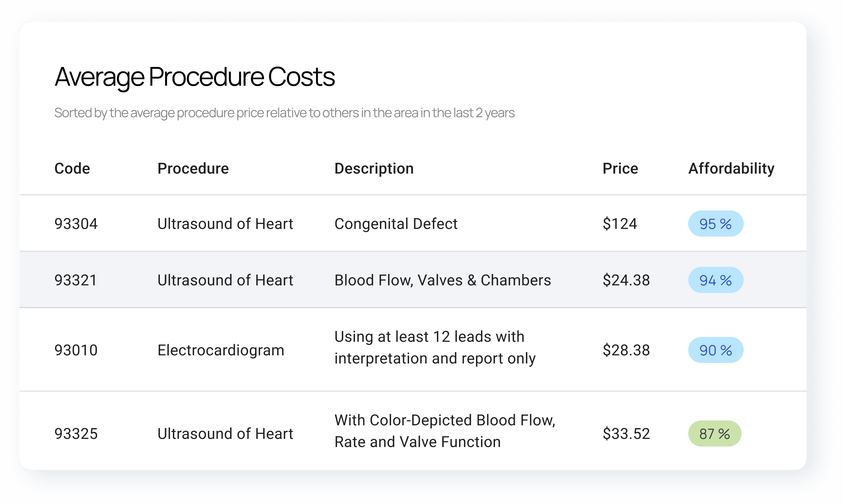Click the green 87 % affordability badge
This screenshot has height=504, width=843.
(715, 433)
